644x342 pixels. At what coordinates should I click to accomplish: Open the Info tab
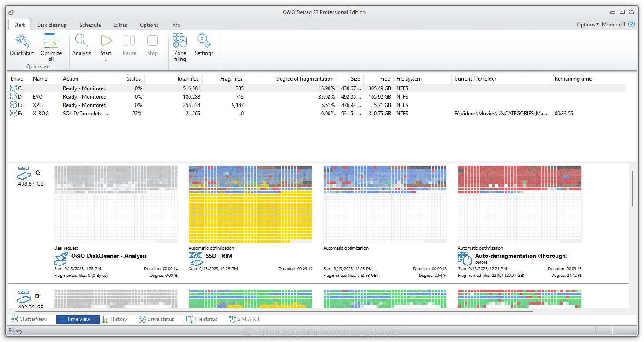point(176,25)
